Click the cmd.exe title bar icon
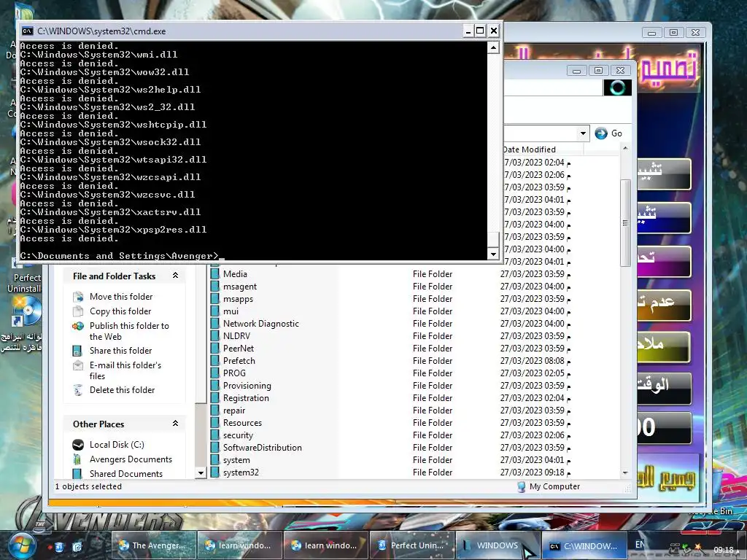The image size is (747, 560). coord(28,31)
